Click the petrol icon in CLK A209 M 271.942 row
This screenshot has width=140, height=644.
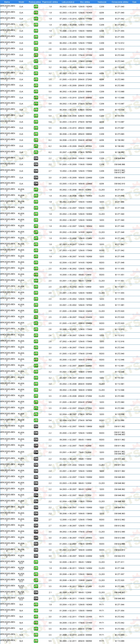(36, 19)
